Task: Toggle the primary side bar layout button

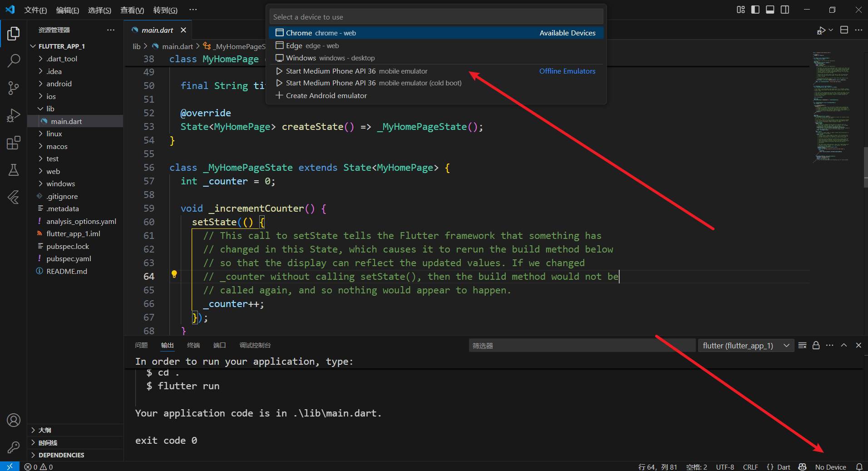Action: 755,10
